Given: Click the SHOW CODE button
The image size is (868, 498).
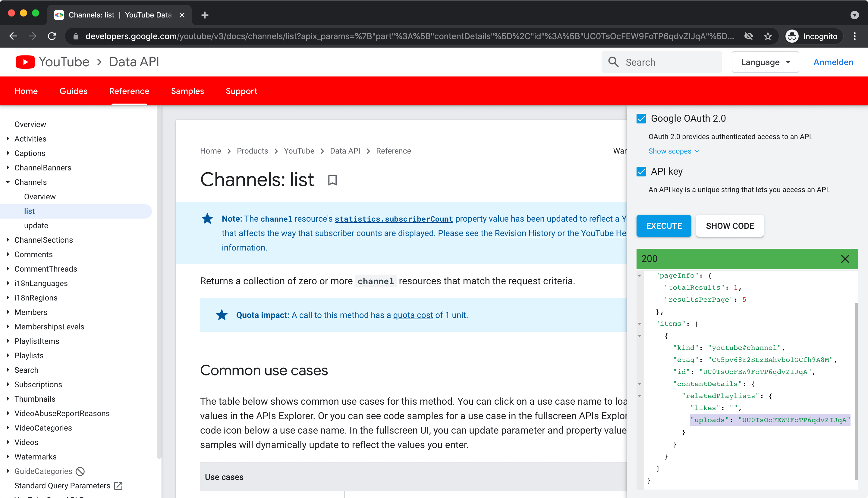Looking at the screenshot, I should tap(730, 226).
